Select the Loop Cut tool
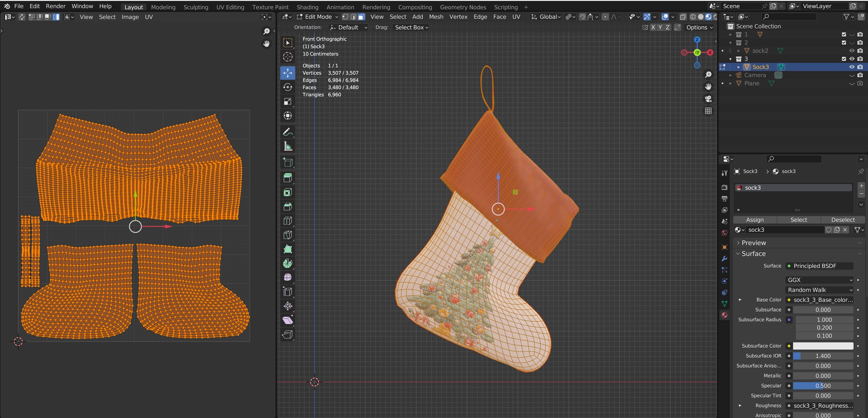The width and height of the screenshot is (868, 418). [288, 221]
